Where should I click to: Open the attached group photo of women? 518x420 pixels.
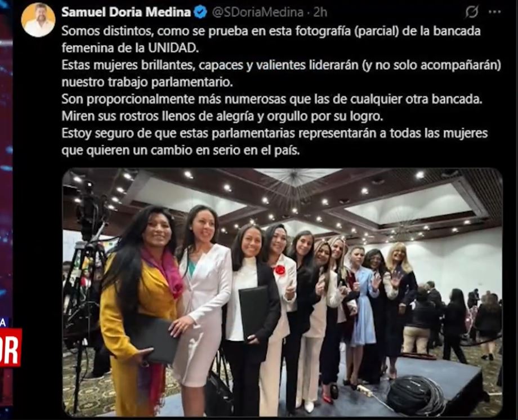pyautogui.click(x=283, y=292)
